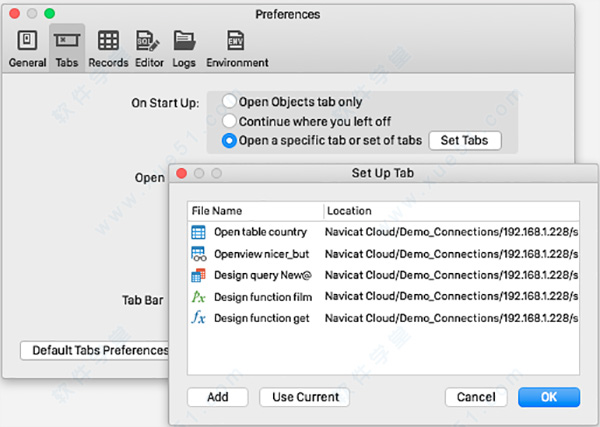Click the function icon beside Design function film
The image size is (600, 427).
(x=197, y=297)
